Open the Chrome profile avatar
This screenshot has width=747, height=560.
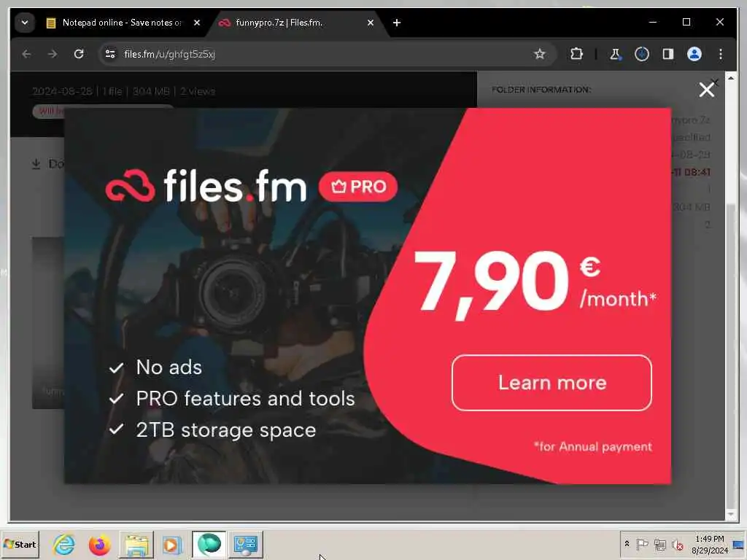pyautogui.click(x=694, y=54)
